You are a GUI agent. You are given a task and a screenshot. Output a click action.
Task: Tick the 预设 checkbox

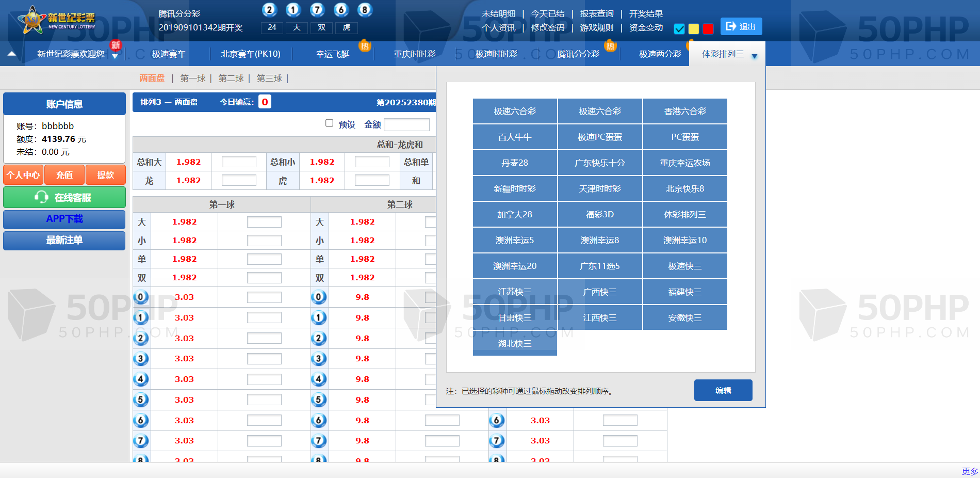[x=329, y=123]
